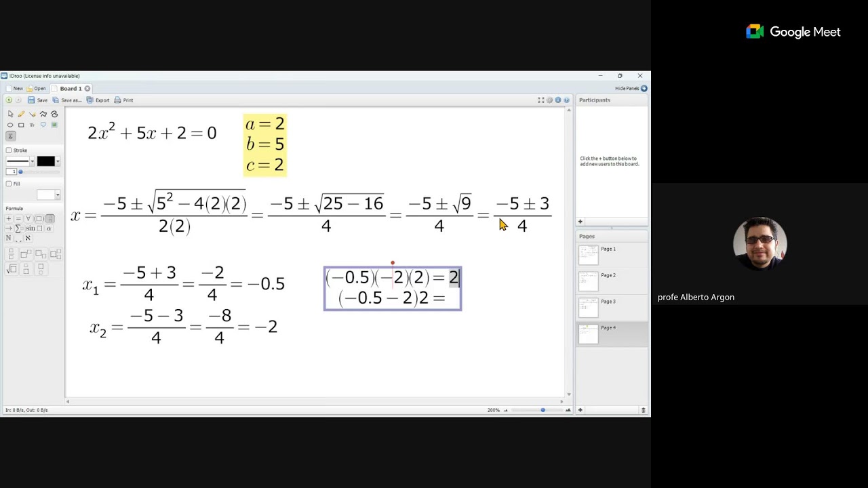Click the New board button
Screen dimensions: 868x488
pyautogui.click(x=14, y=89)
